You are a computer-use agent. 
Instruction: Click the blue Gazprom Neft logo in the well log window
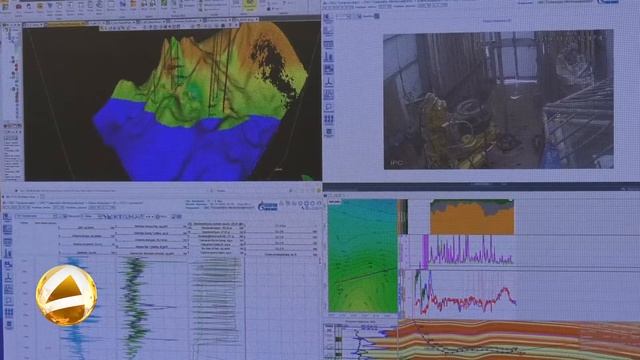click(268, 206)
